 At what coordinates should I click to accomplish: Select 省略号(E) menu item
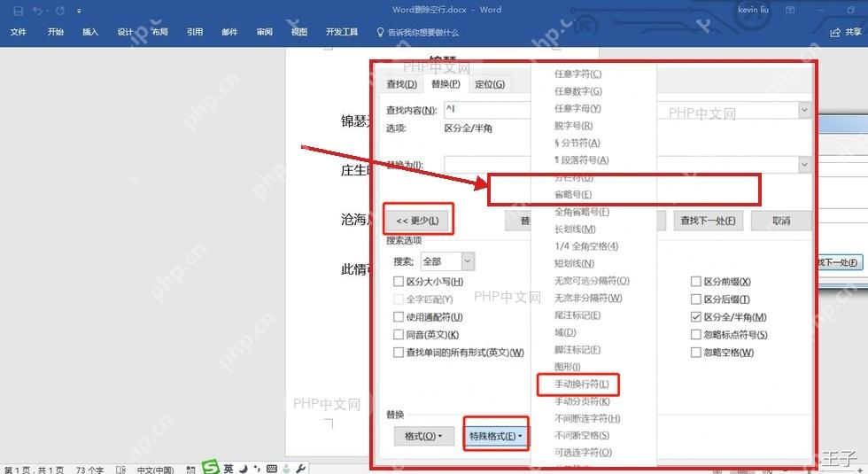point(573,194)
